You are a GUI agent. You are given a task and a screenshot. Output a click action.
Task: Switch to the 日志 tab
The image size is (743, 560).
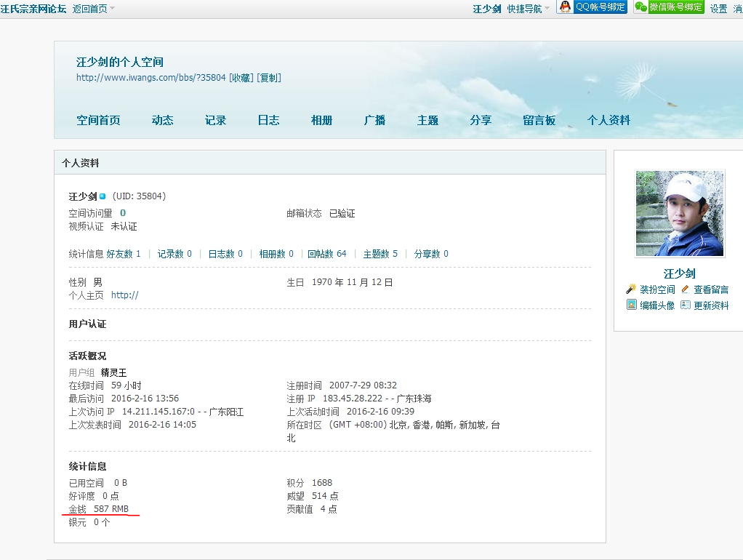tap(268, 121)
